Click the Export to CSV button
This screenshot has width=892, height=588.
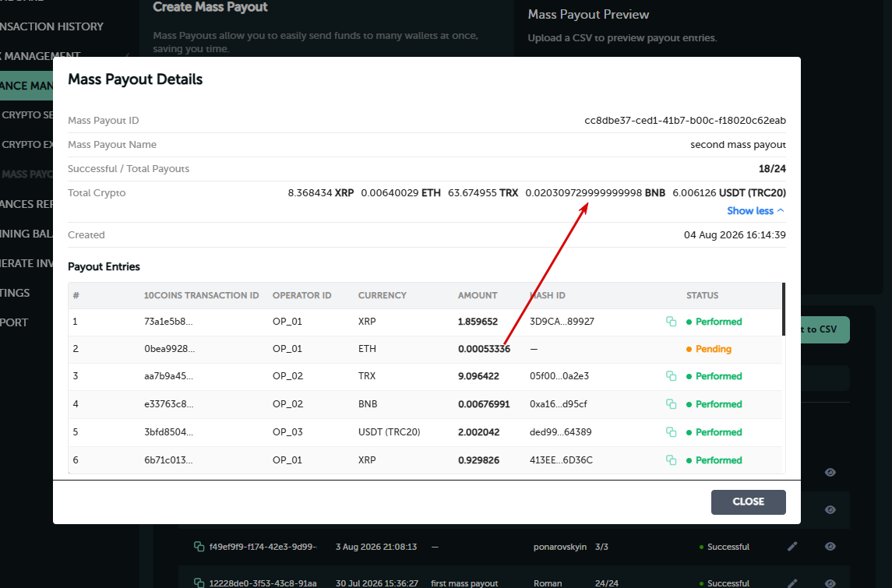tap(825, 330)
